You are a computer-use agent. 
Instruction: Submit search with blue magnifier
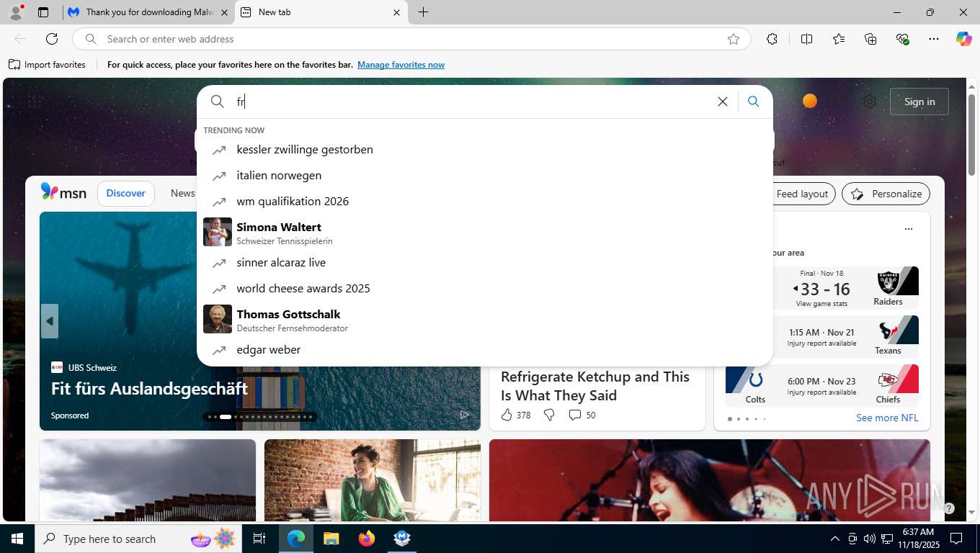tap(754, 102)
